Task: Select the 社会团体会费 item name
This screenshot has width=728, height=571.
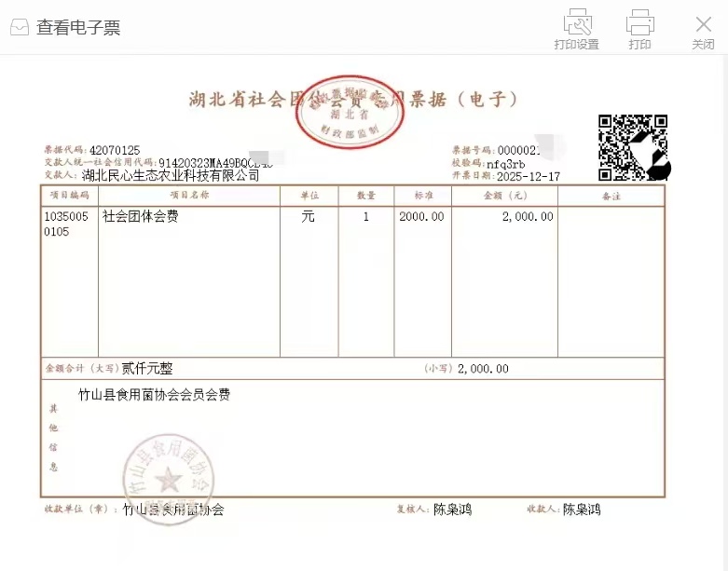Action: [x=141, y=216]
